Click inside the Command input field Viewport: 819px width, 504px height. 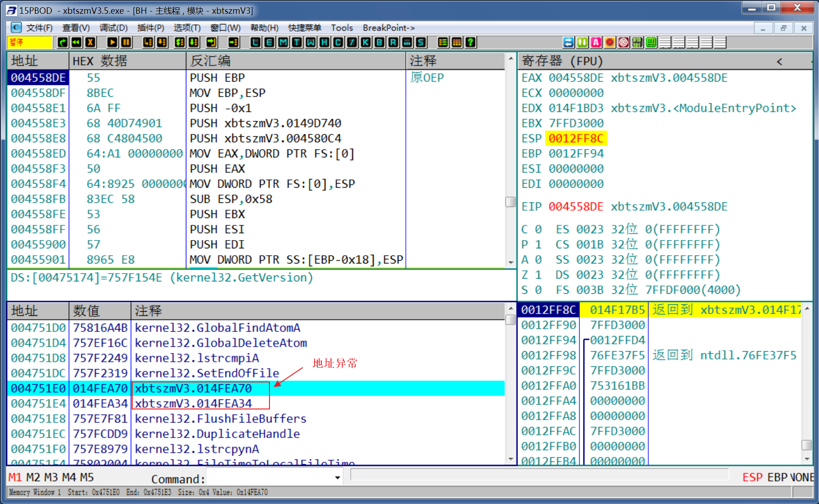(x=270, y=478)
